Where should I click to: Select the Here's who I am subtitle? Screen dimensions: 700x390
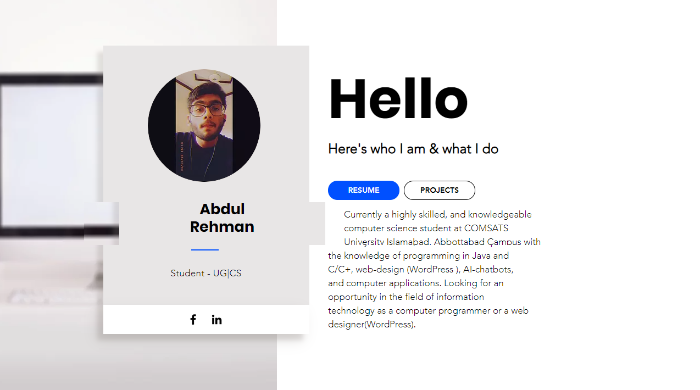pyautogui.click(x=413, y=149)
